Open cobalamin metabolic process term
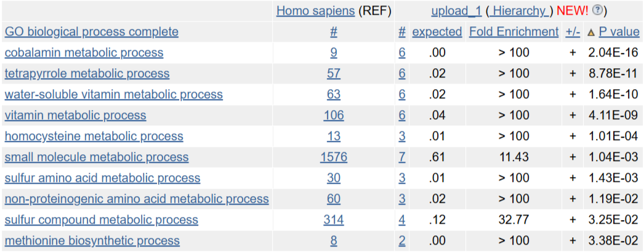Image resolution: width=644 pixels, height=252 pixels. [x=84, y=52]
